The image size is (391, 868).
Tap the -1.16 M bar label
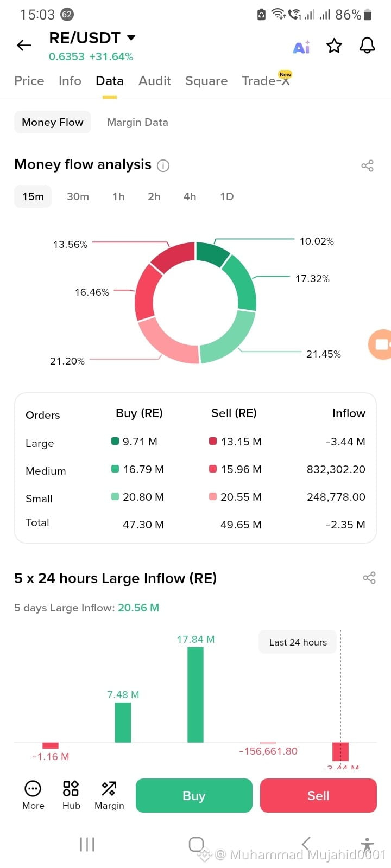51,756
